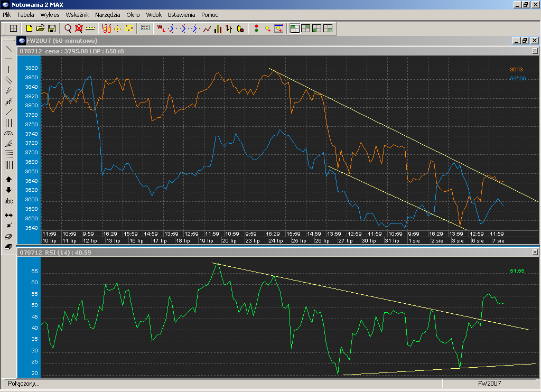Pick the eraser tool in left toolbar
Image resolution: width=541 pixels, height=392 pixels.
point(8,236)
